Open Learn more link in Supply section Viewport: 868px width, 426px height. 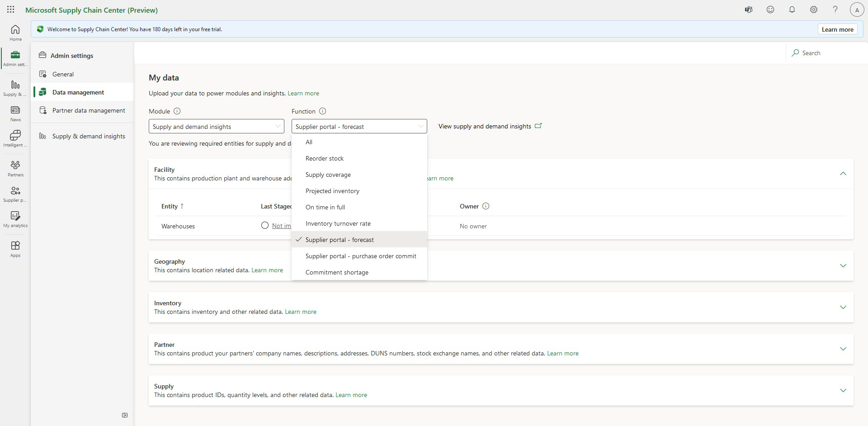(351, 395)
